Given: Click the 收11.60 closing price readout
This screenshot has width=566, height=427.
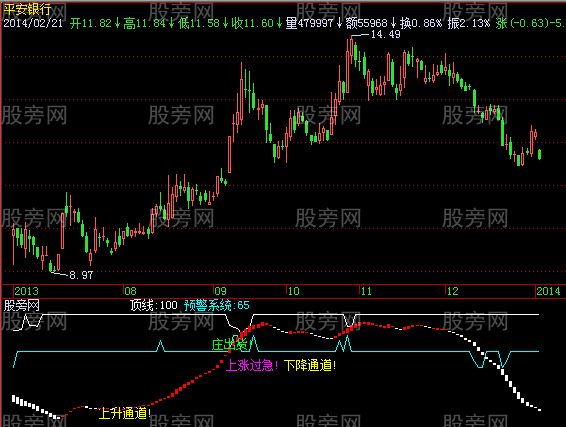Looking at the screenshot, I should [x=253, y=23].
